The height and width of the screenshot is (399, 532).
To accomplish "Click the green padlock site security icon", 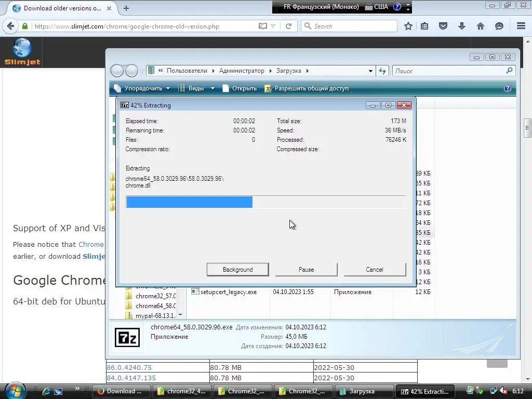I will (25, 26).
